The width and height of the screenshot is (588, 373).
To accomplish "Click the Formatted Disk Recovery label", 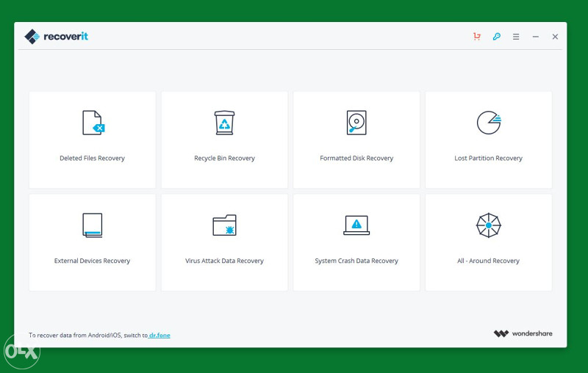I will 356,158.
